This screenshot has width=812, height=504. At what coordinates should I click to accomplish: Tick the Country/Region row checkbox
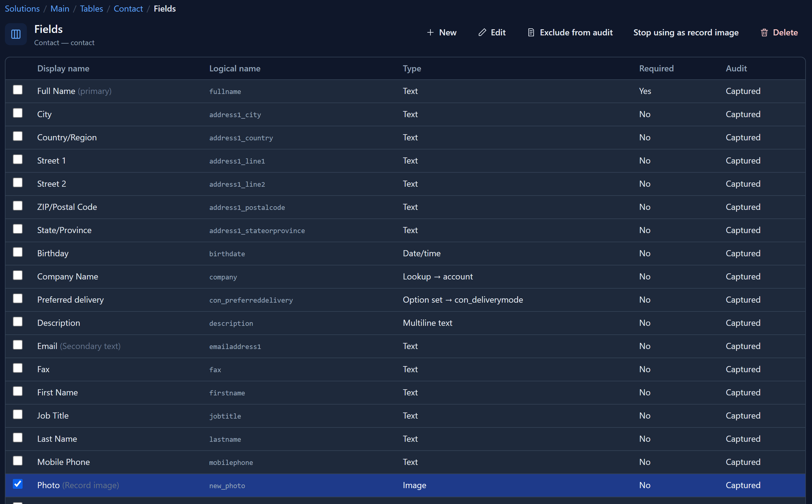18,136
